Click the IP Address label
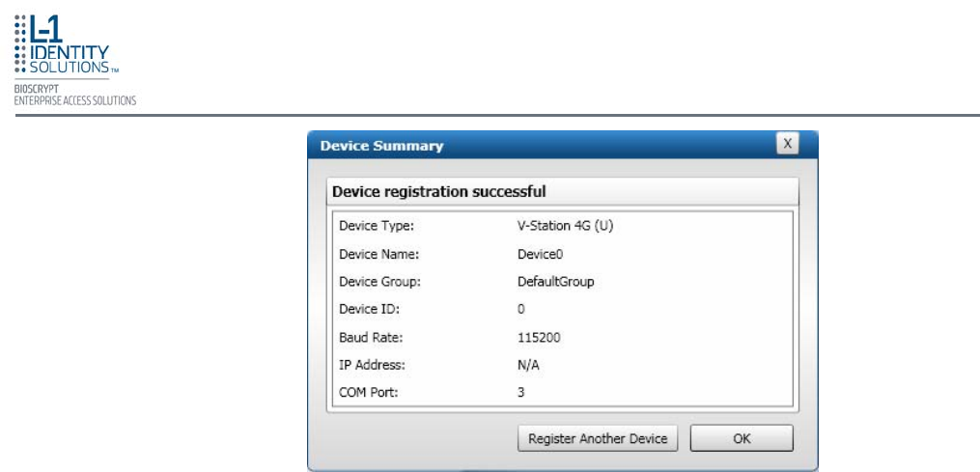Viewport: 980px width, 472px height. pyautogui.click(x=372, y=365)
